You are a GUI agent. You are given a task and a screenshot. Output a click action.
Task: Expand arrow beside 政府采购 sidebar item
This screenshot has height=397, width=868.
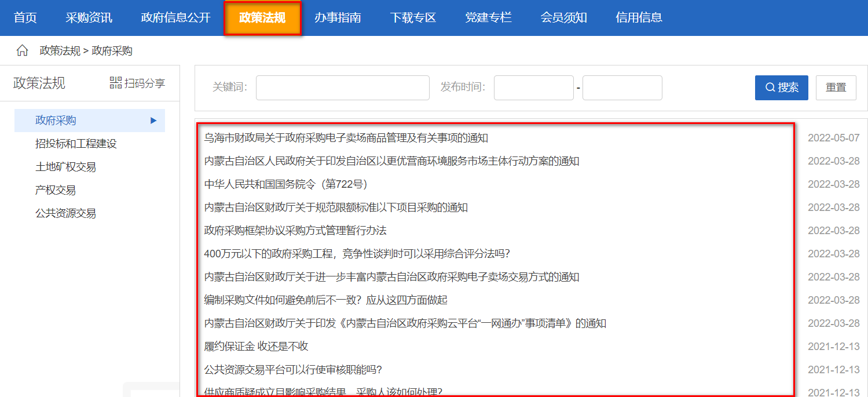pos(153,121)
